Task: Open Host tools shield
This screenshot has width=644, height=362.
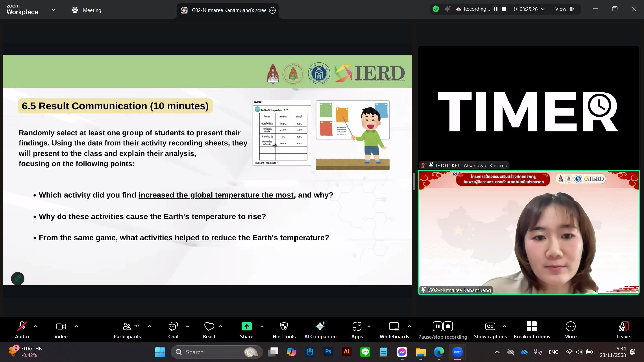Action: (284, 330)
